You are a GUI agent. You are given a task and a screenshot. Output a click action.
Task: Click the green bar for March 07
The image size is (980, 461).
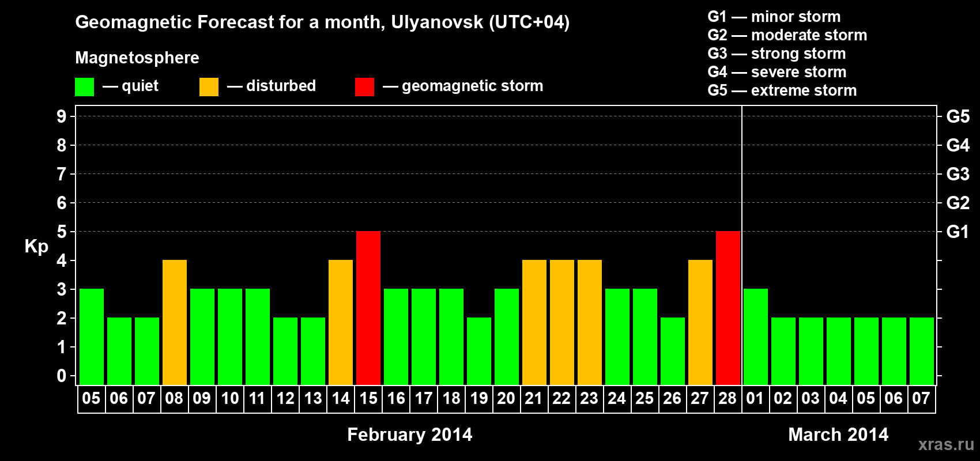click(922, 352)
